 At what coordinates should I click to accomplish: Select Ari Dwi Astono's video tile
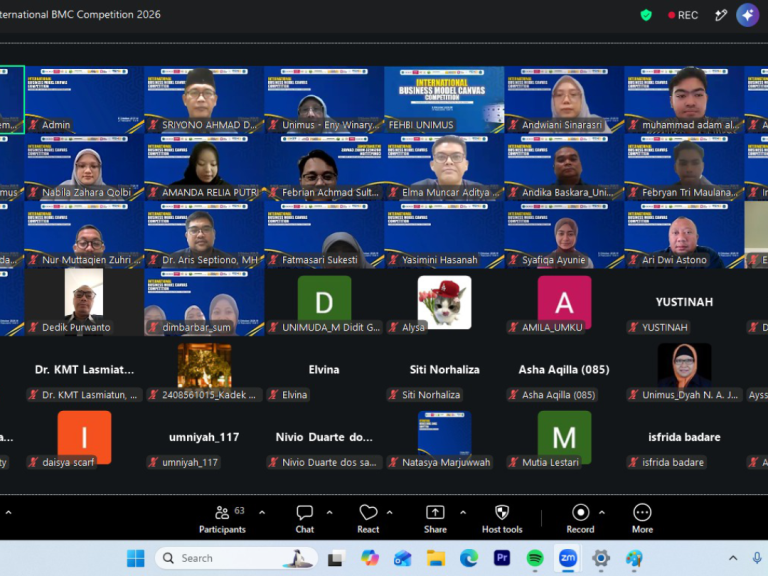tap(684, 235)
